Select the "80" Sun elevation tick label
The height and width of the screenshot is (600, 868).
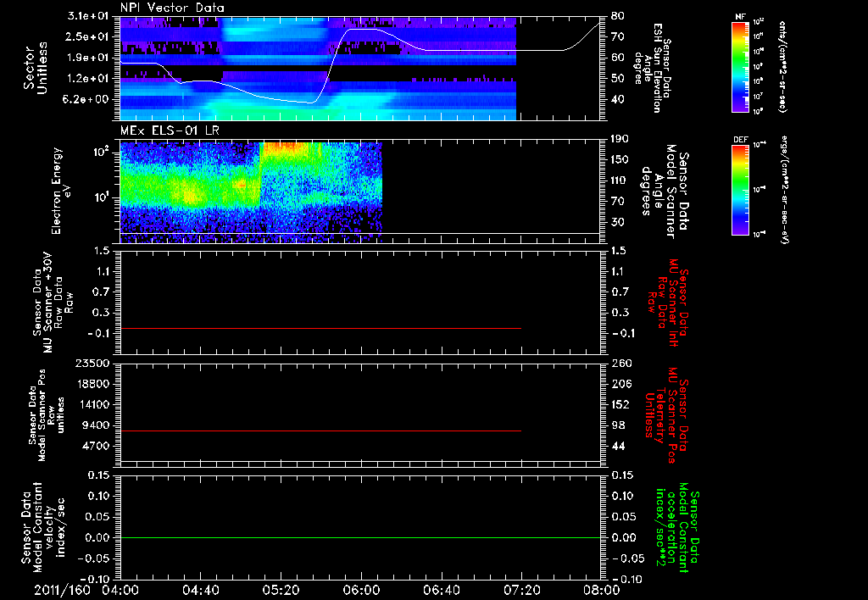(x=618, y=16)
